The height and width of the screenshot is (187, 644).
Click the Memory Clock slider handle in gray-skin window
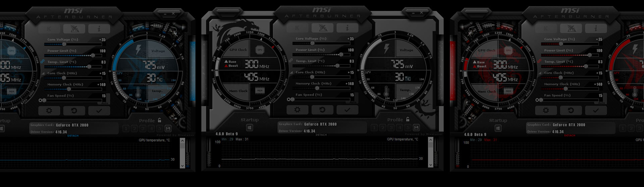pyautogui.click(x=317, y=88)
